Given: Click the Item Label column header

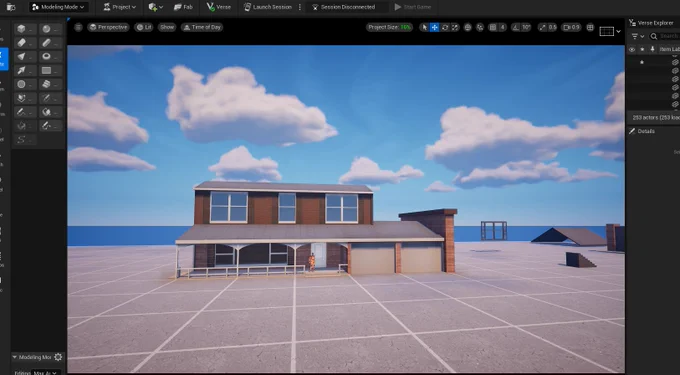Looking at the screenshot, I should click(669, 49).
